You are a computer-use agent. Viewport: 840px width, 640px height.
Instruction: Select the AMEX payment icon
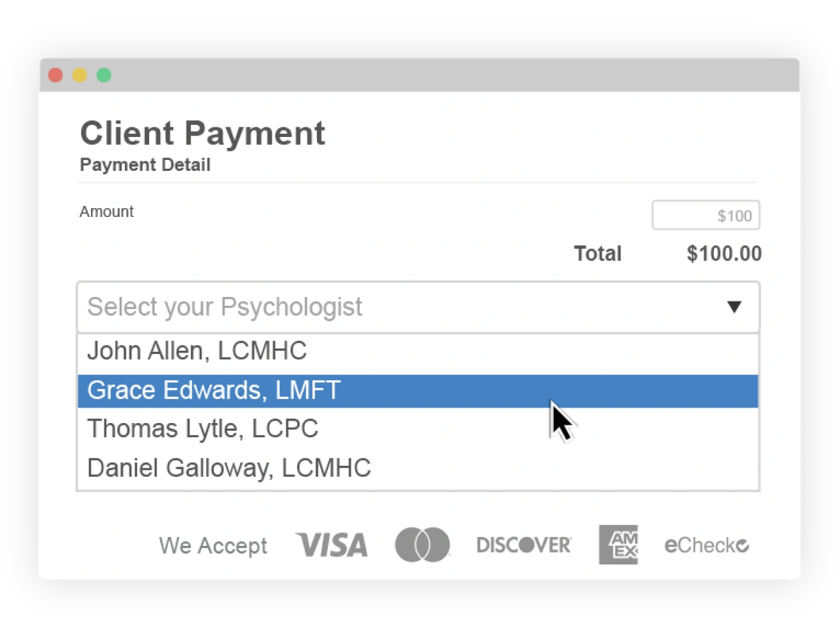click(x=618, y=545)
